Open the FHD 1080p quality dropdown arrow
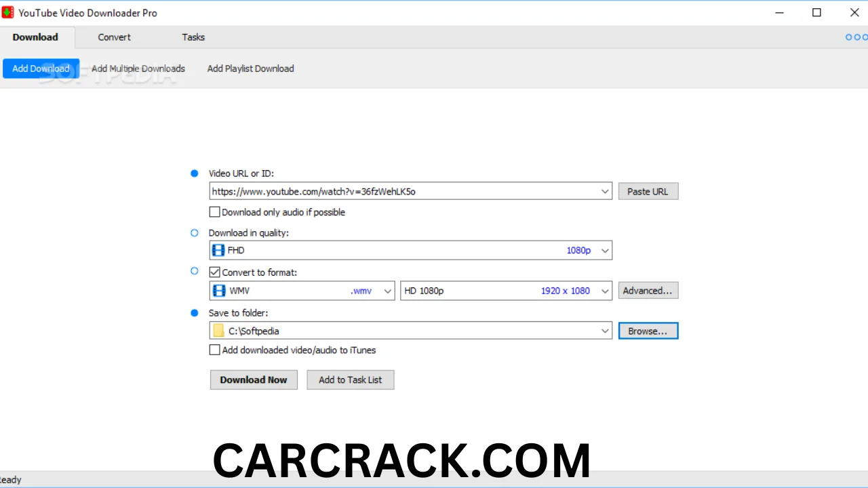This screenshot has width=868, height=488. (x=605, y=251)
